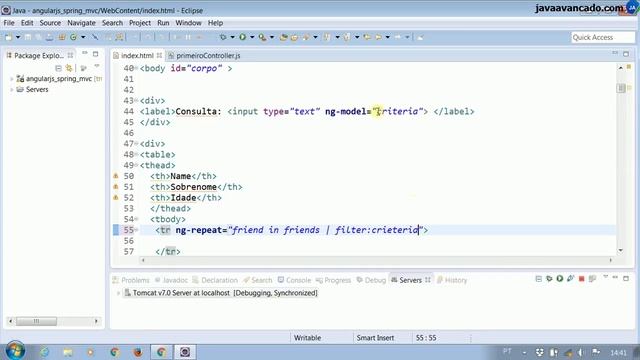Click the Windows Start button

(x=15, y=350)
